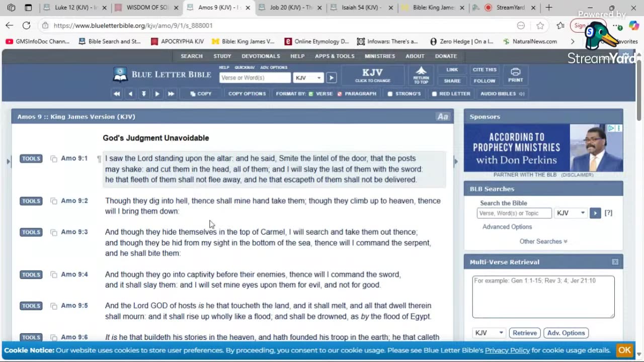Viewport: 644px width, 362px height.
Task: Open the STUDY menu
Action: pyautogui.click(x=222, y=56)
